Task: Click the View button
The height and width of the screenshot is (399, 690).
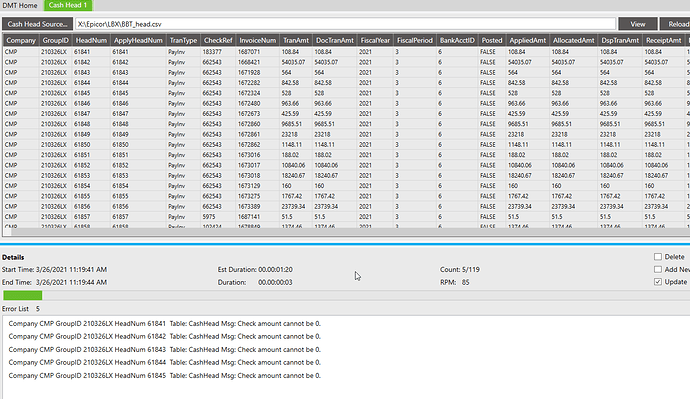Action: tap(638, 24)
